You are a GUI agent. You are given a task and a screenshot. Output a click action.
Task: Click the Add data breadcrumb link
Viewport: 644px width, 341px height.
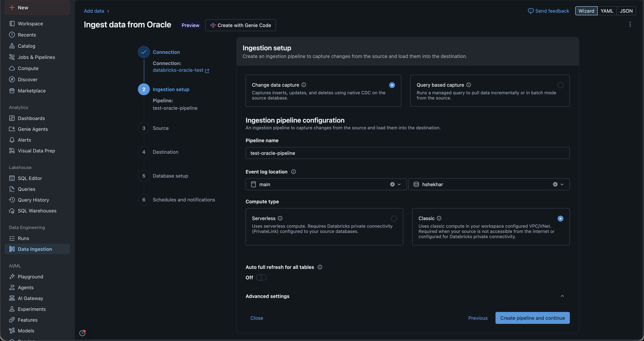[x=94, y=11]
